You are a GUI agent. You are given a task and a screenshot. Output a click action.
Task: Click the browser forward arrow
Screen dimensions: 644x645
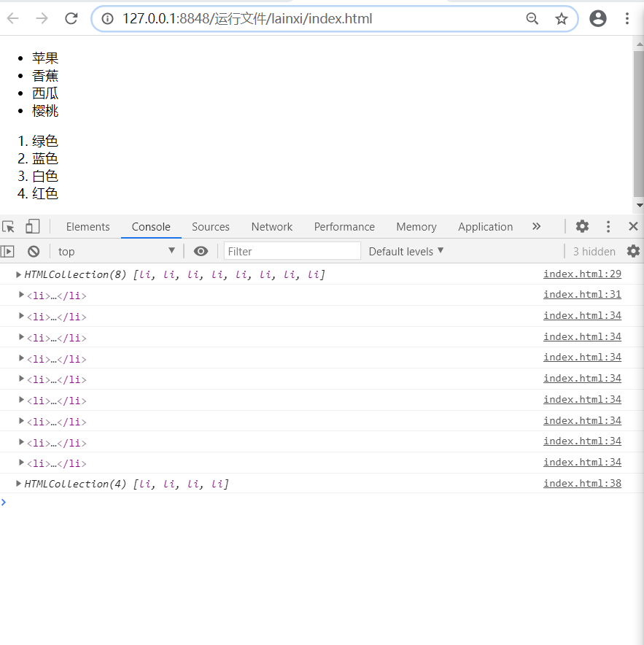(x=42, y=18)
